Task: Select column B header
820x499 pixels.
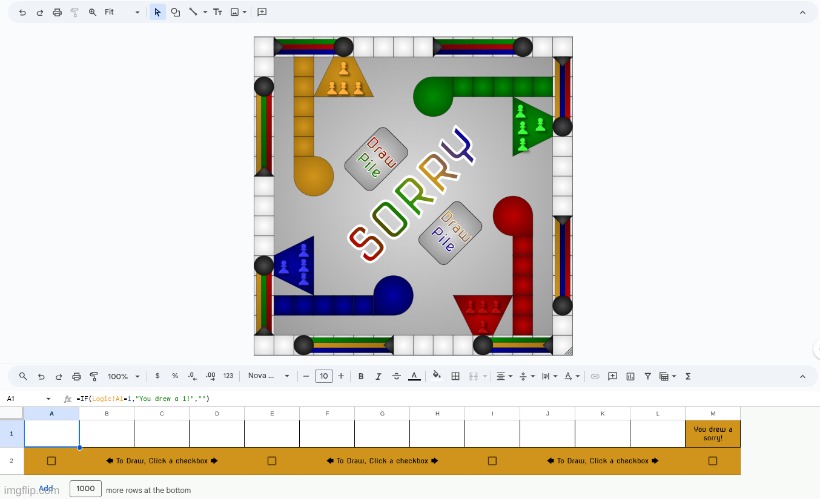Action: pyautogui.click(x=107, y=413)
